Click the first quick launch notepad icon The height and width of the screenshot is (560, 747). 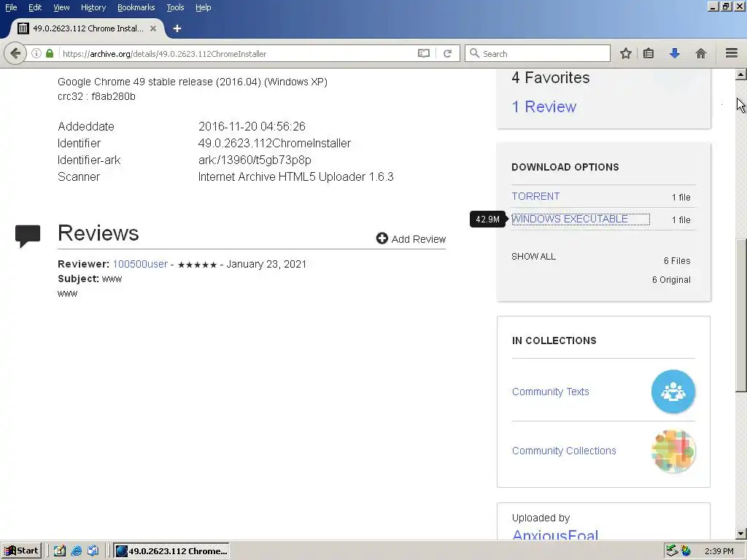(60, 551)
